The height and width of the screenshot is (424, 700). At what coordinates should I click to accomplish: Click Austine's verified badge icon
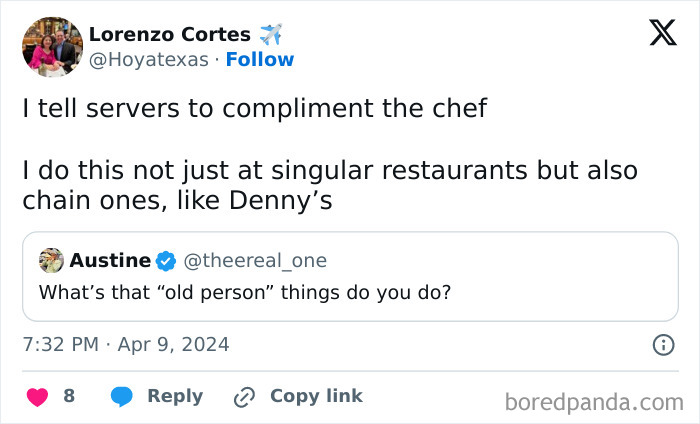click(x=166, y=261)
